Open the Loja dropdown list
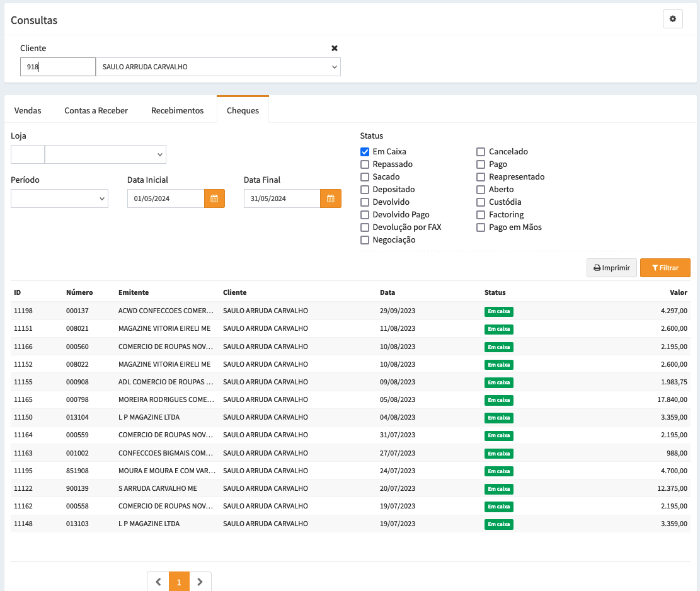This screenshot has height=591, width=700. pyautogui.click(x=105, y=154)
